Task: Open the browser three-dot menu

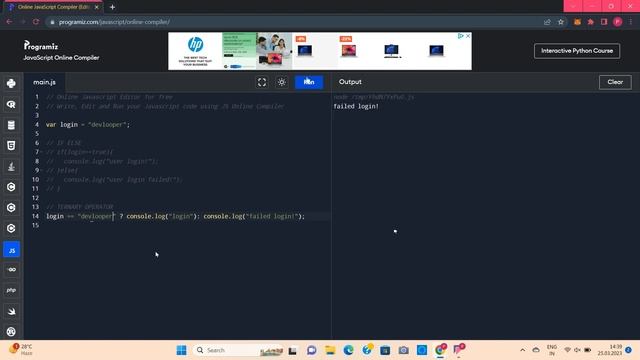Action: coord(631,22)
